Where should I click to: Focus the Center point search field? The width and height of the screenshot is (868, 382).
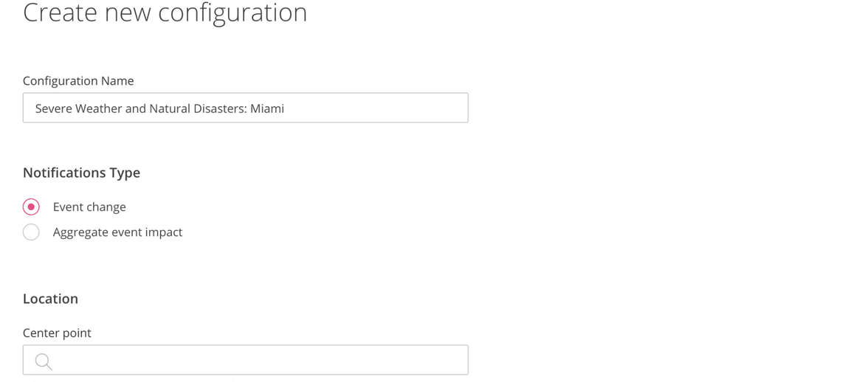tap(251, 361)
